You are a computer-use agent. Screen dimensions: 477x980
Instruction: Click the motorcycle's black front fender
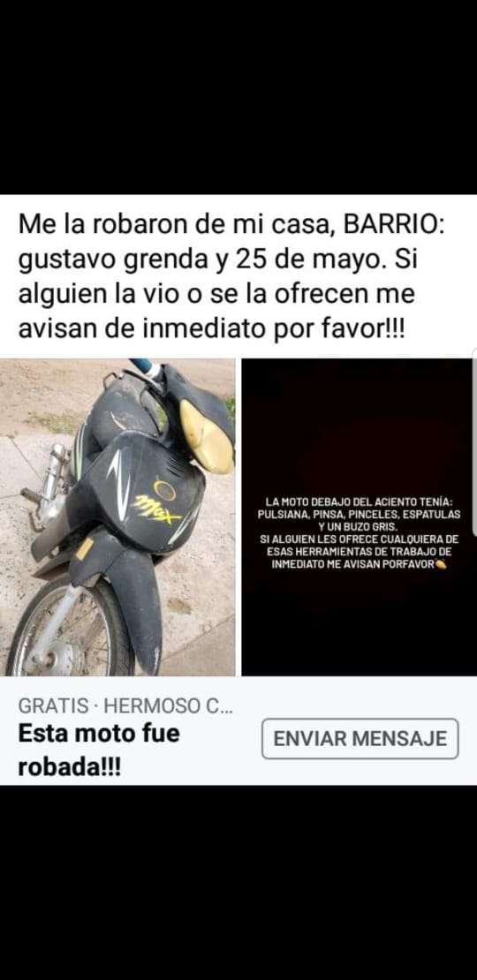coord(125,594)
